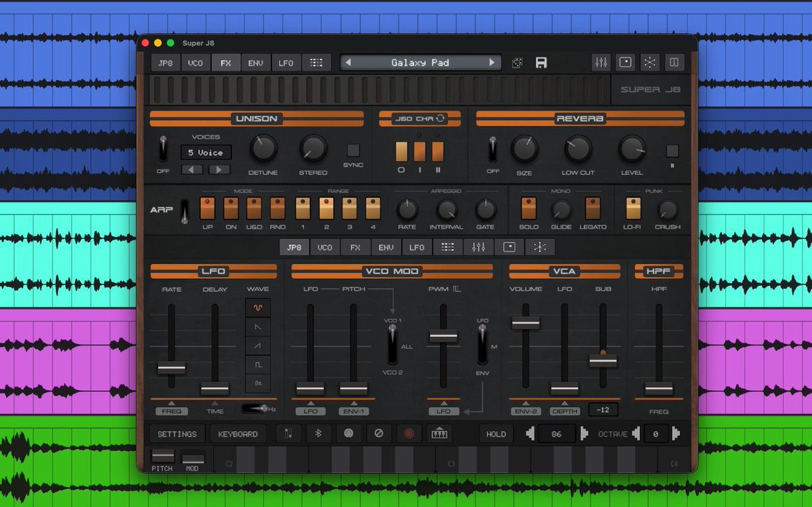Click the J60 CHR refresh icon

tap(441, 118)
